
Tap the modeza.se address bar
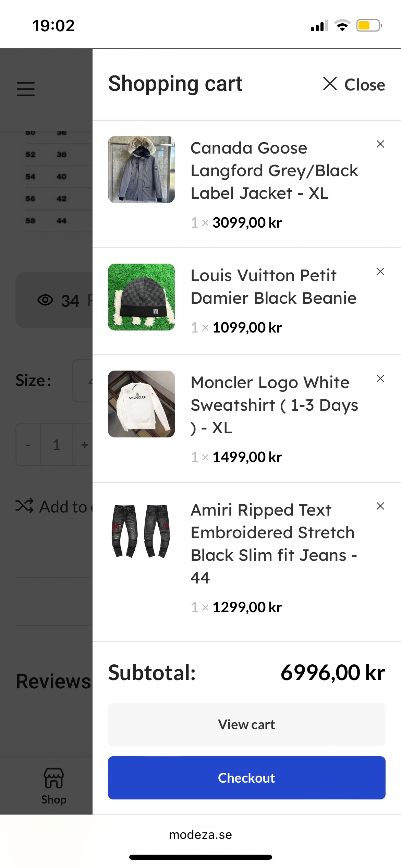coord(200,834)
